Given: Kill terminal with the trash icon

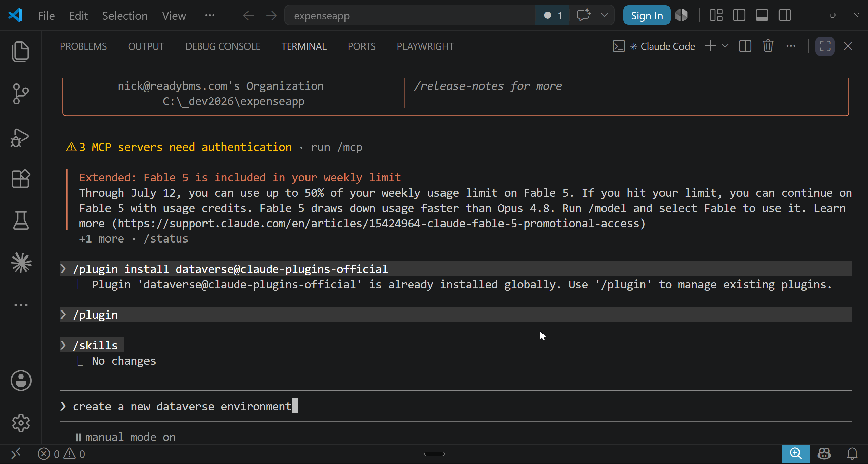Looking at the screenshot, I should point(768,46).
